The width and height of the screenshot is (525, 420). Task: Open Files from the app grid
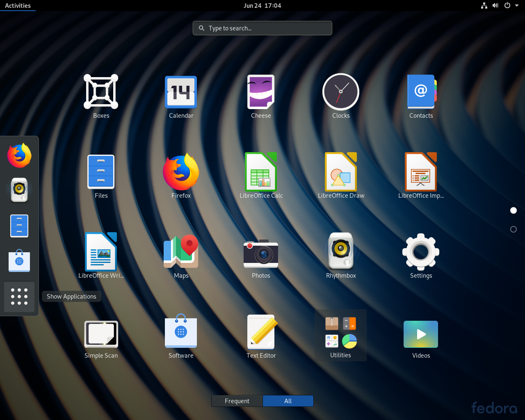click(101, 177)
